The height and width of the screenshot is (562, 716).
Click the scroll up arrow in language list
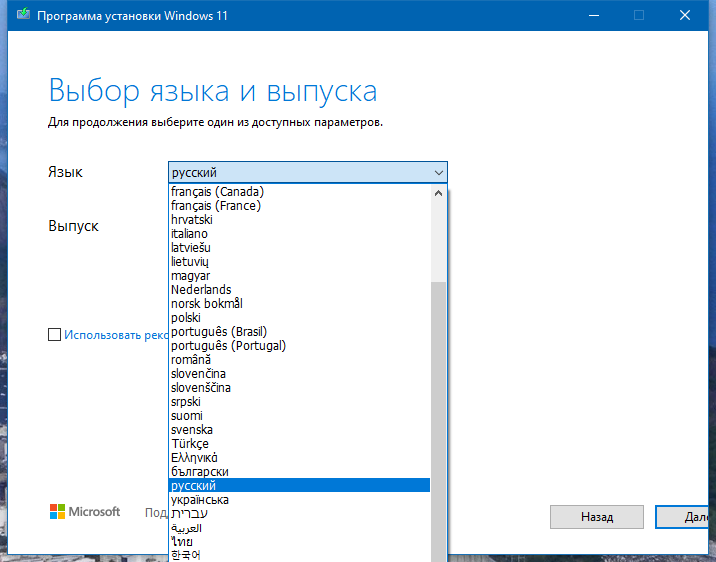click(438, 193)
